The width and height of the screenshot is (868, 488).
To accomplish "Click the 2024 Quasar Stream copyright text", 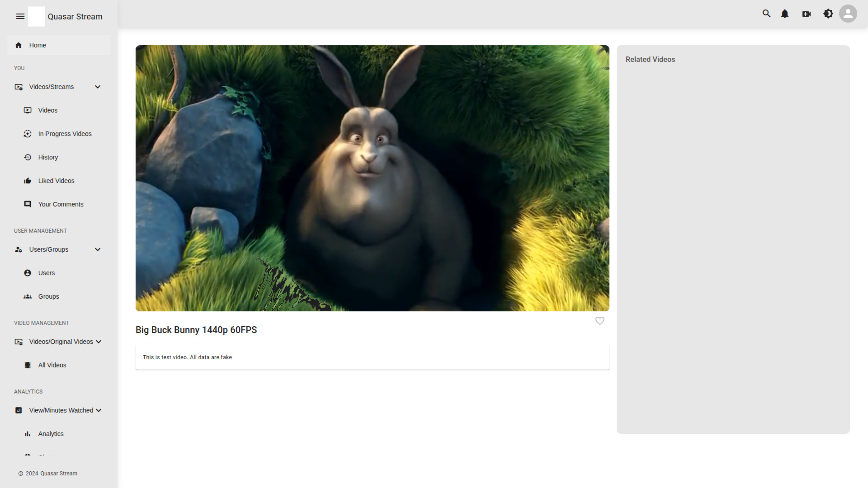I will click(x=51, y=473).
